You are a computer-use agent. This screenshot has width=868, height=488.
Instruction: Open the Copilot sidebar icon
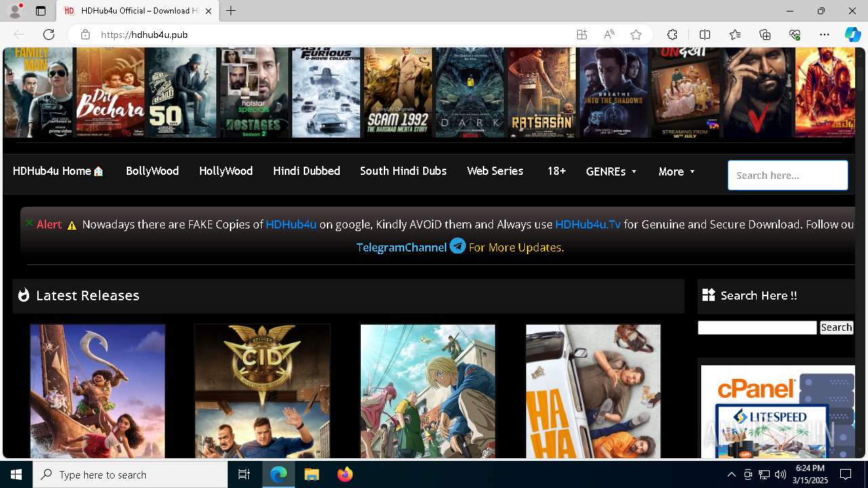point(852,35)
